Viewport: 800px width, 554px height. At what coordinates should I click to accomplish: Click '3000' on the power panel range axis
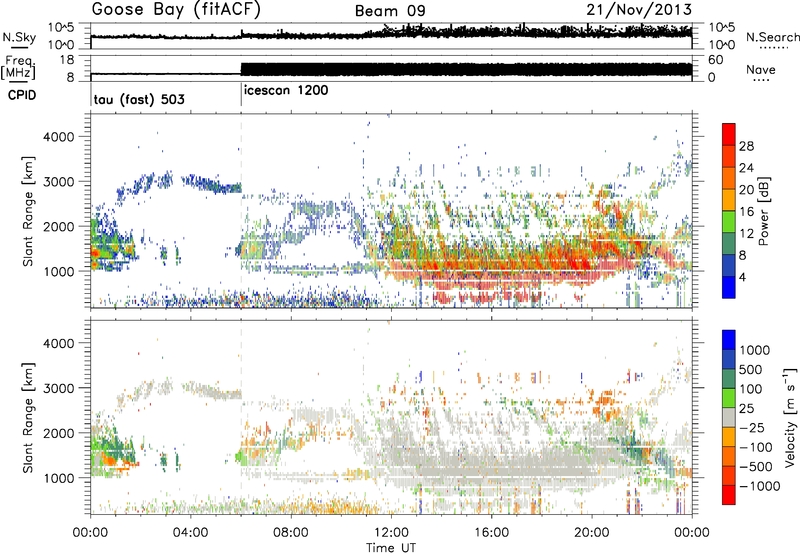point(59,182)
